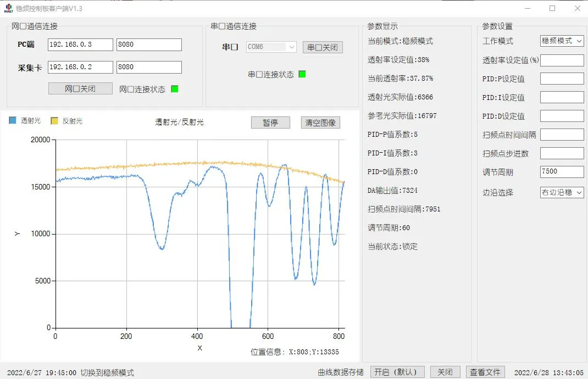Click the 网口关闭 button
The height and width of the screenshot is (379, 588).
click(x=80, y=89)
